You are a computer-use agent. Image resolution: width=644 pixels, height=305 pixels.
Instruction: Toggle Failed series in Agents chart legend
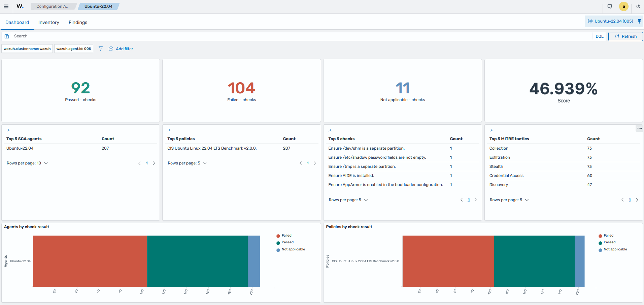click(284, 236)
